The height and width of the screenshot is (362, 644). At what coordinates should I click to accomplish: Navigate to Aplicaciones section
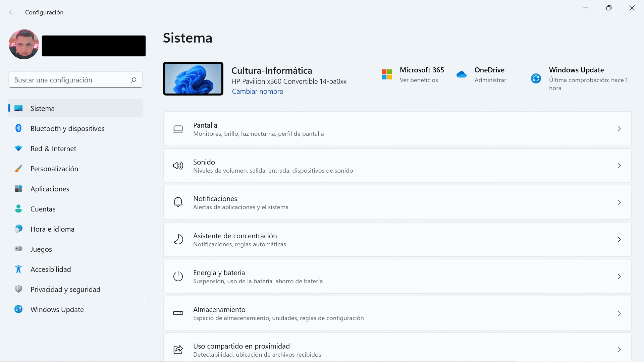[75, 189]
